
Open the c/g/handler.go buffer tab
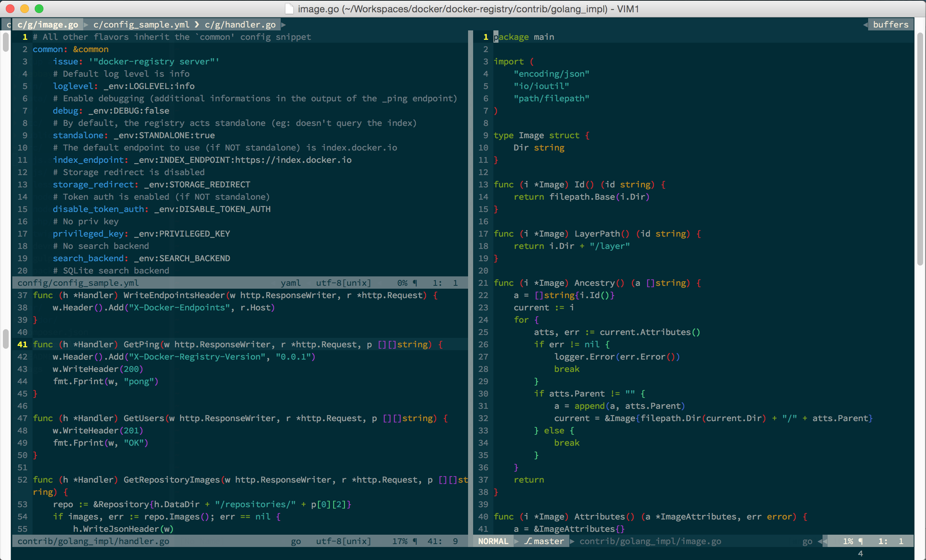tap(240, 25)
